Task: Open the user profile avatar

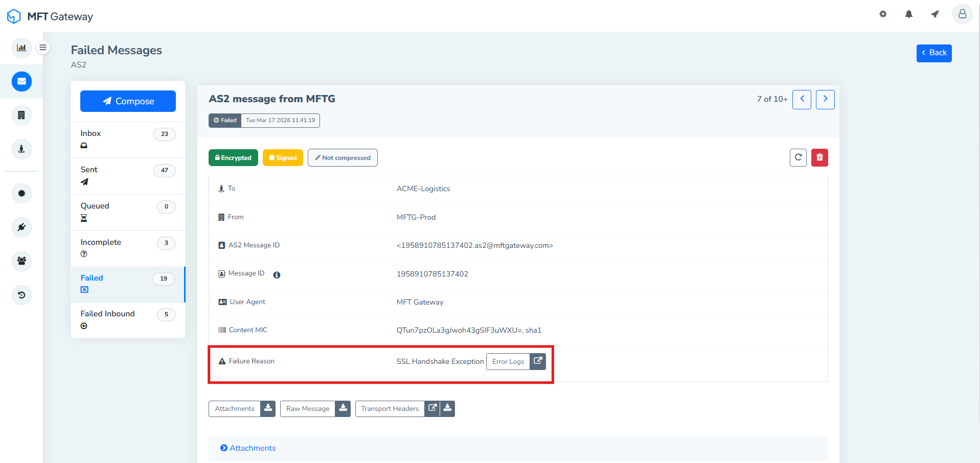Action: [x=962, y=14]
